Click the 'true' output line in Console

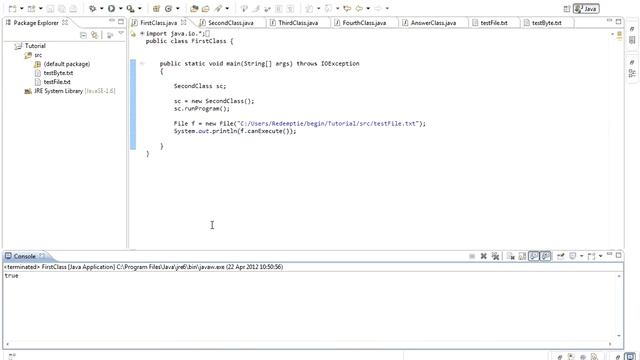click(x=11, y=276)
